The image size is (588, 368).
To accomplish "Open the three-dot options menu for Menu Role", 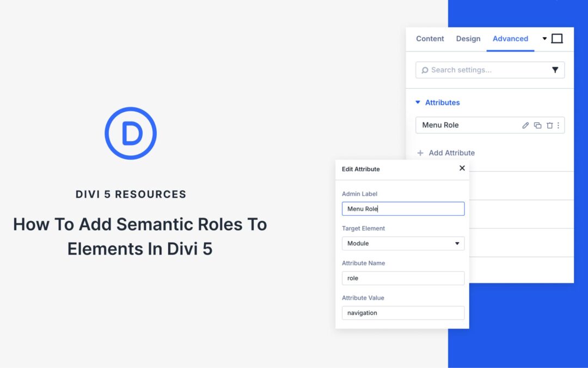I will pos(558,125).
